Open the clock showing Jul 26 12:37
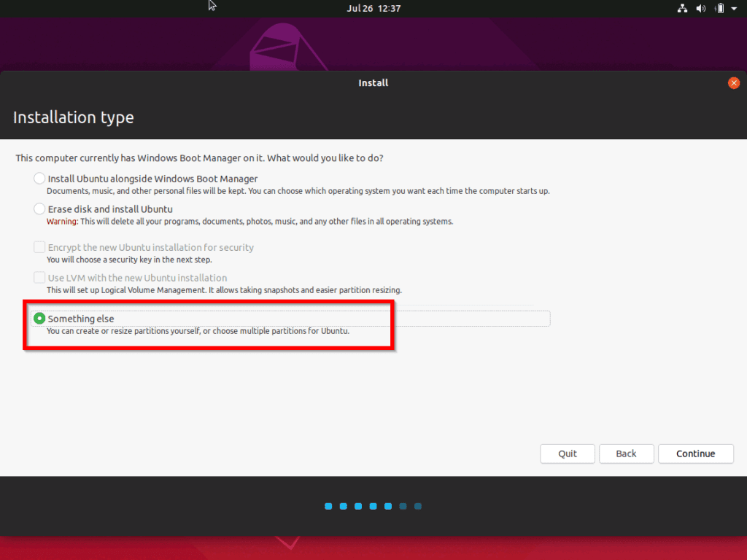 tap(373, 9)
